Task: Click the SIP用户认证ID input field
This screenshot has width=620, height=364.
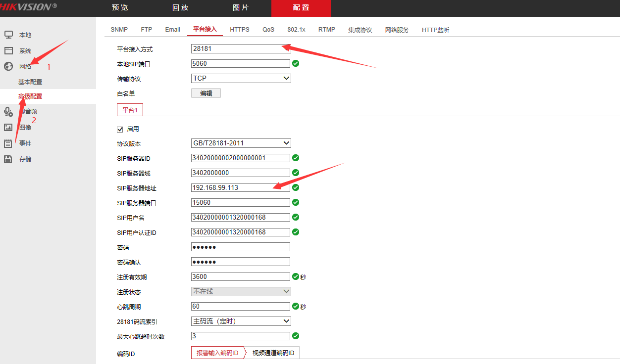Action: pyautogui.click(x=241, y=232)
